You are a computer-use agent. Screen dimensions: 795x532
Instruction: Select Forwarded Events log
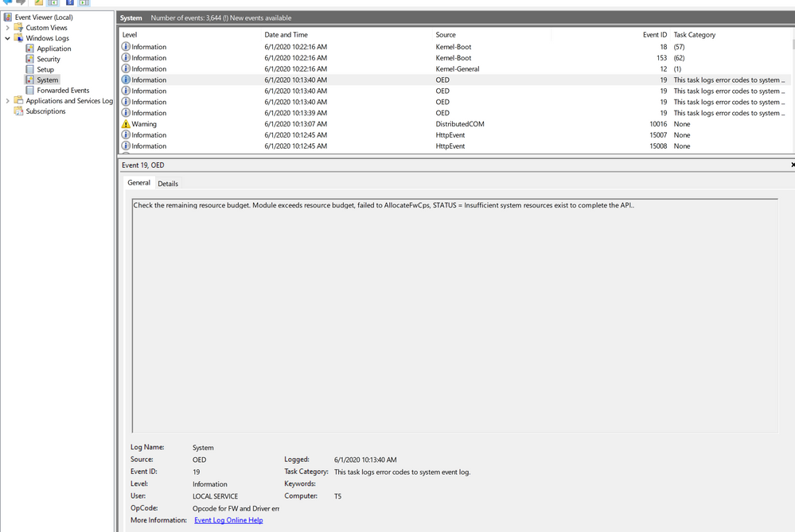click(x=63, y=90)
